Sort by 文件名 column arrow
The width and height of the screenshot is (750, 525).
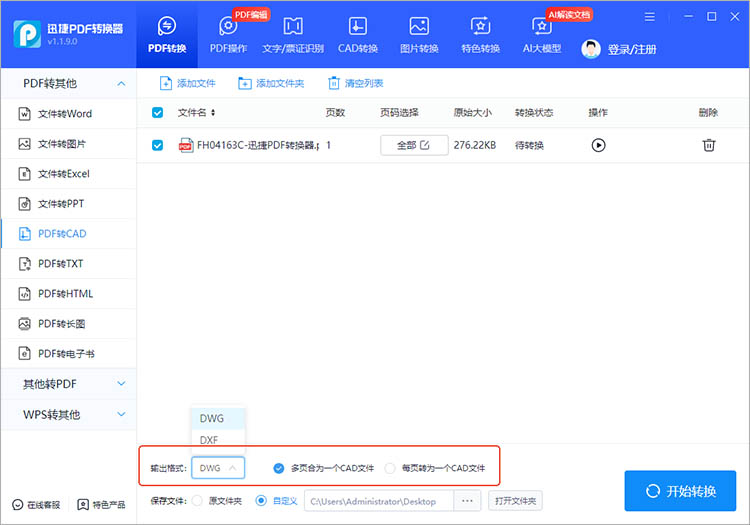coord(213,112)
